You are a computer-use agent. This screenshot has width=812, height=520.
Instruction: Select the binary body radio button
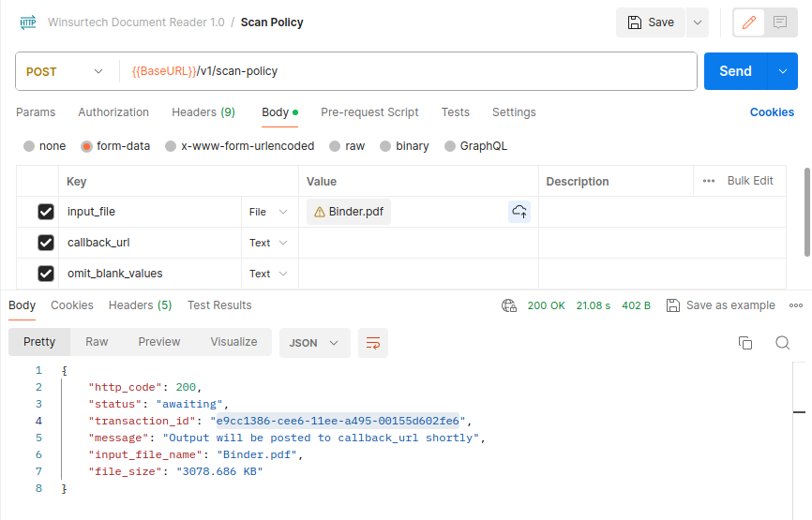[x=385, y=146]
